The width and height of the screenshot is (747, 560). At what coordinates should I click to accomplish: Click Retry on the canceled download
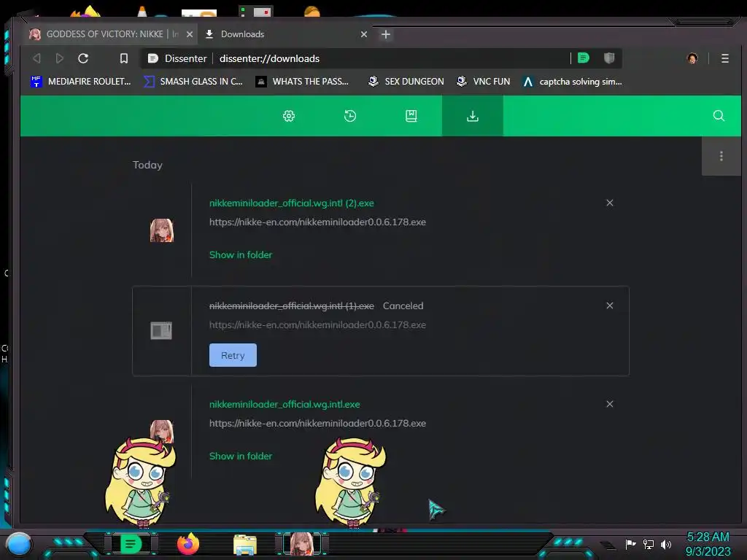point(233,355)
